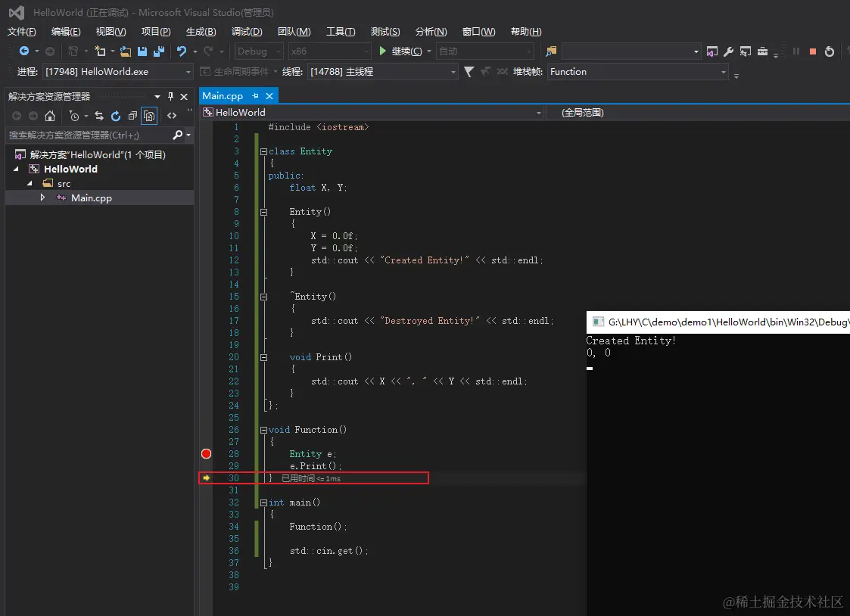Toggle the breakpoint on line 28
The width and height of the screenshot is (850, 616).
point(206,453)
